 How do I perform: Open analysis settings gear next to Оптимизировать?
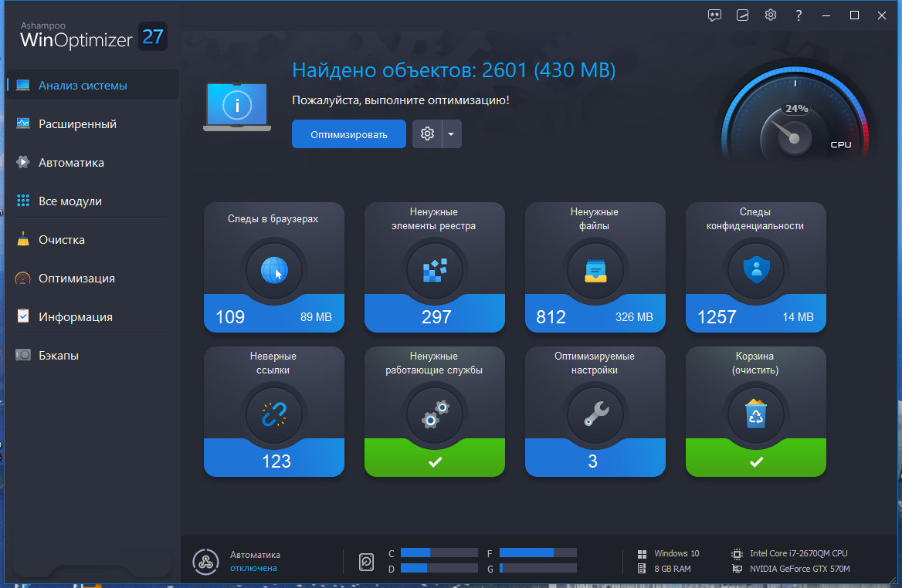tap(427, 134)
